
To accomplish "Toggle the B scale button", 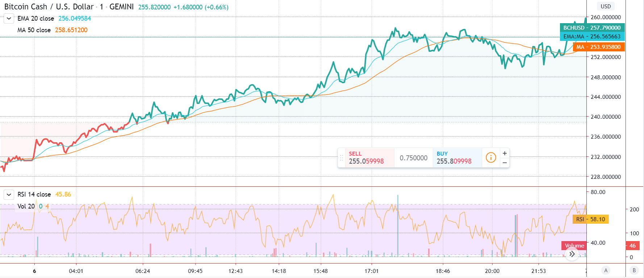I will tap(634, 270).
